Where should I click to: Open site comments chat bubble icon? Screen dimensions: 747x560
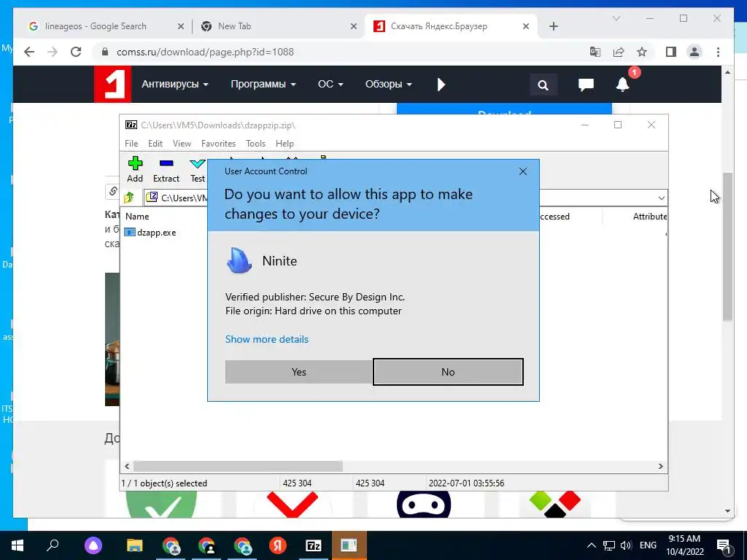tap(586, 85)
